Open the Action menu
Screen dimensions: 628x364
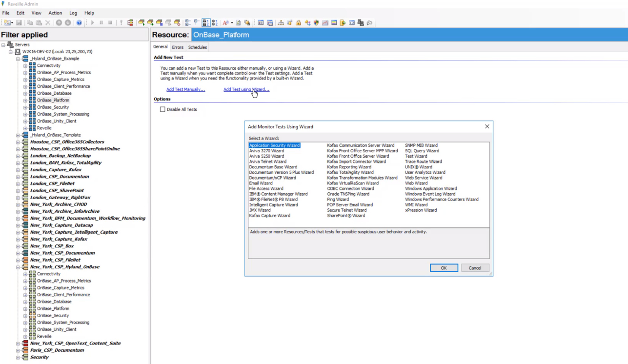(55, 13)
